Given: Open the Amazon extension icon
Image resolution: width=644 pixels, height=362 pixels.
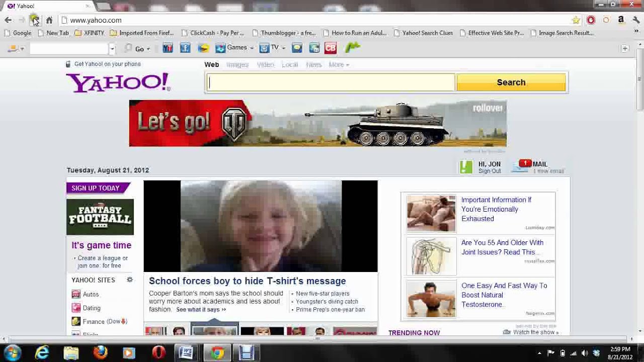Looking at the screenshot, I should (x=621, y=20).
